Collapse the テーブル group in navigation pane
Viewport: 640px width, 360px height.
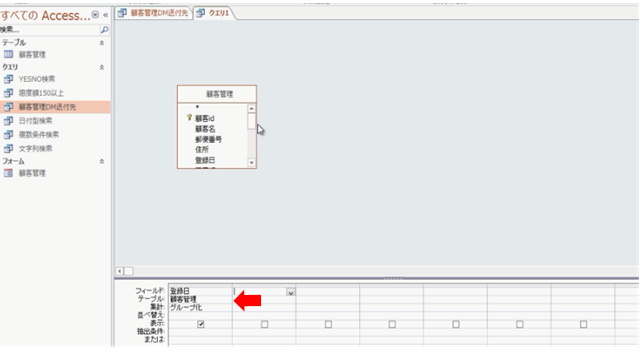point(102,43)
